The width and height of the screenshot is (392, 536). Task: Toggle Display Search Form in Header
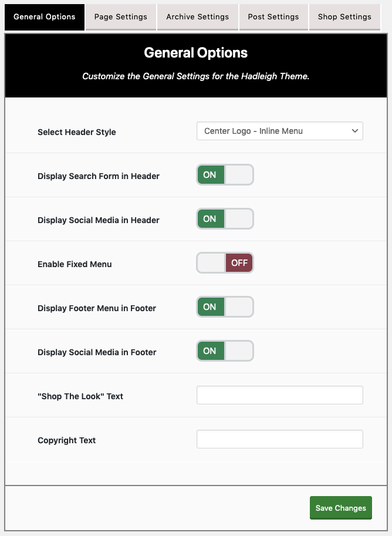[x=225, y=175]
